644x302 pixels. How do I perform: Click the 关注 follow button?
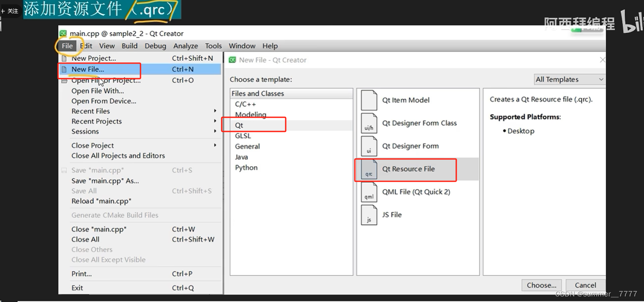[x=9, y=11]
